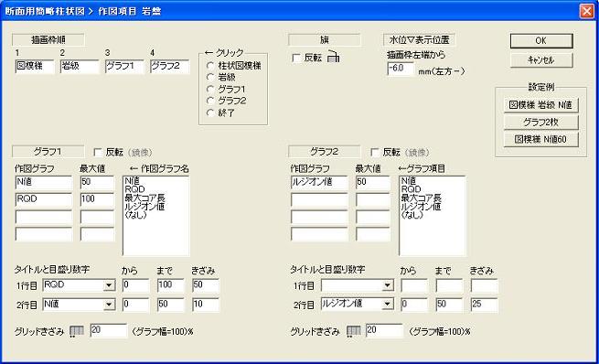
Task: Click the grid icon beside Graph 1 グリッドきざみ
Action: [77, 331]
